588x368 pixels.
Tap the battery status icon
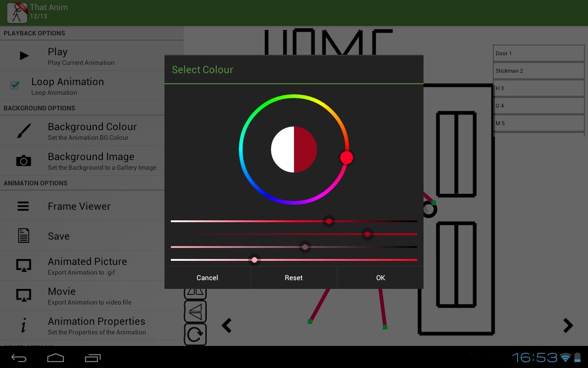tap(577, 357)
